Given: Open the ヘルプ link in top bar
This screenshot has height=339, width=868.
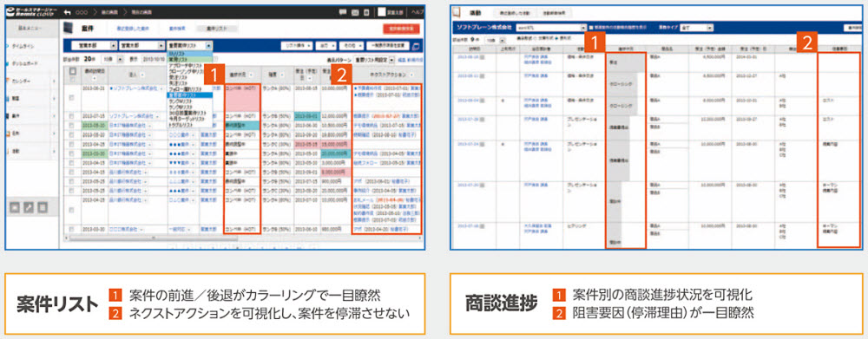Looking at the screenshot, I should 418,11.
